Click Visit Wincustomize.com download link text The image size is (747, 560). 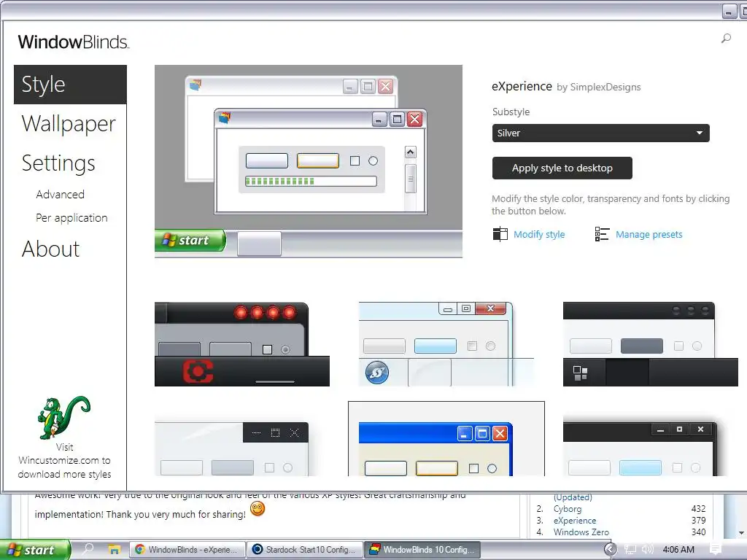64,461
